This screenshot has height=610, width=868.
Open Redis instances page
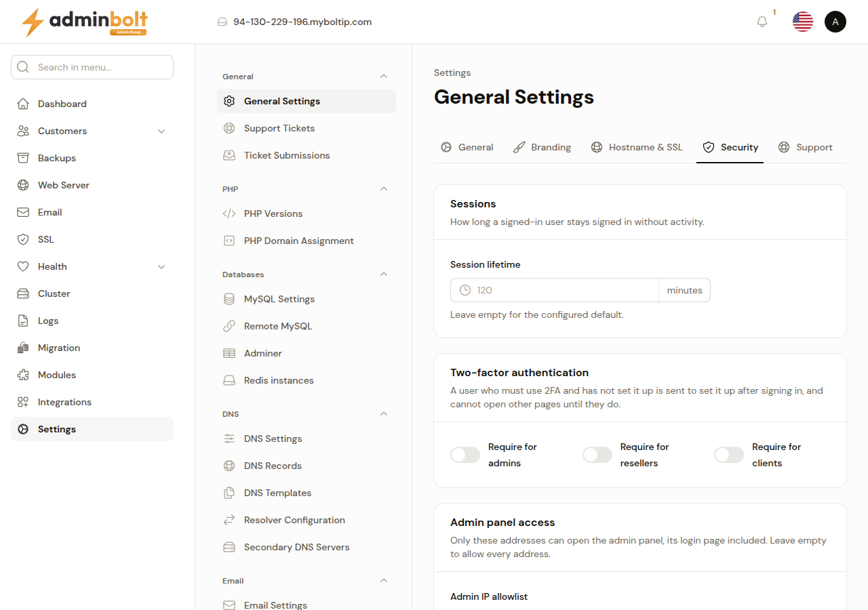(x=307, y=380)
